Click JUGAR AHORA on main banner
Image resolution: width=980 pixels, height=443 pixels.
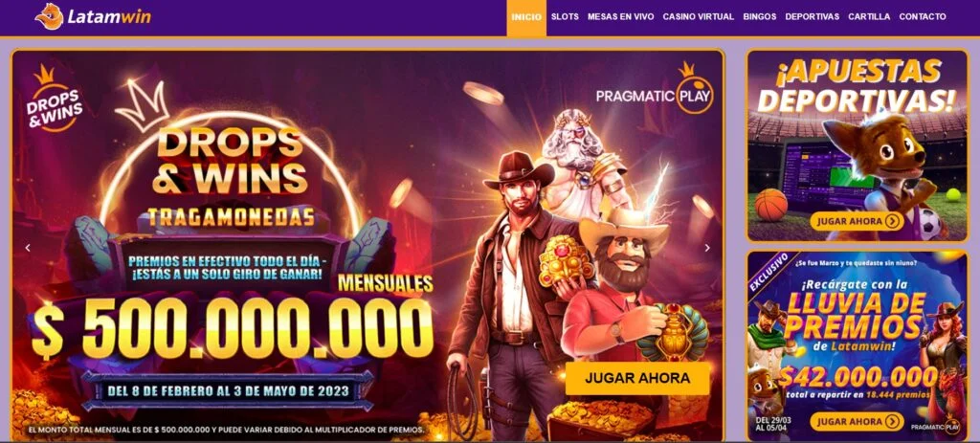pyautogui.click(x=637, y=378)
